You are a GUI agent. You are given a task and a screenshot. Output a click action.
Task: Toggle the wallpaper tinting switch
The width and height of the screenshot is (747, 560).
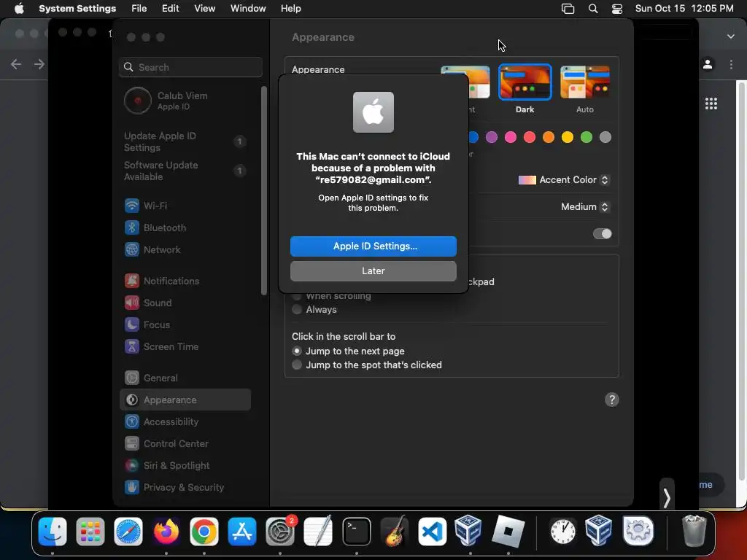click(x=602, y=234)
